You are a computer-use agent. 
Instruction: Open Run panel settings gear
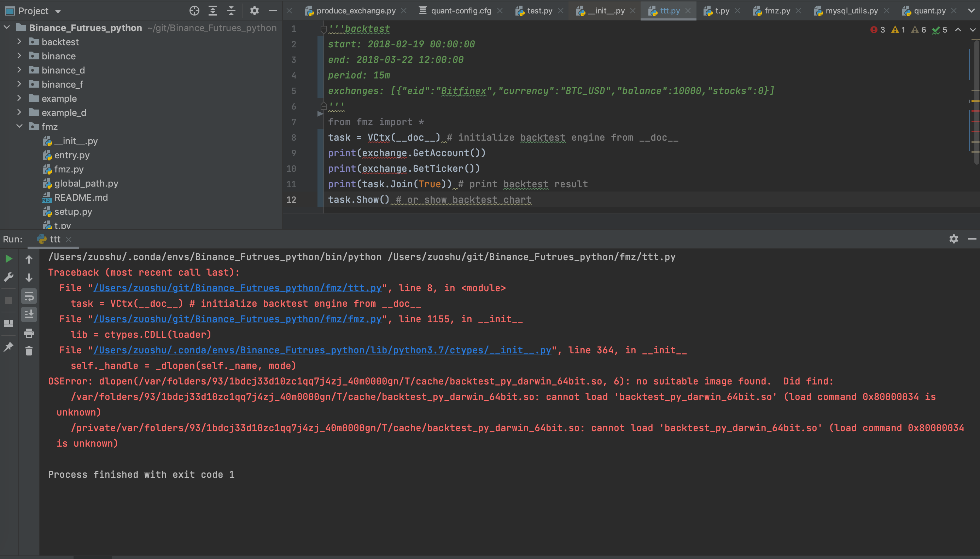954,239
